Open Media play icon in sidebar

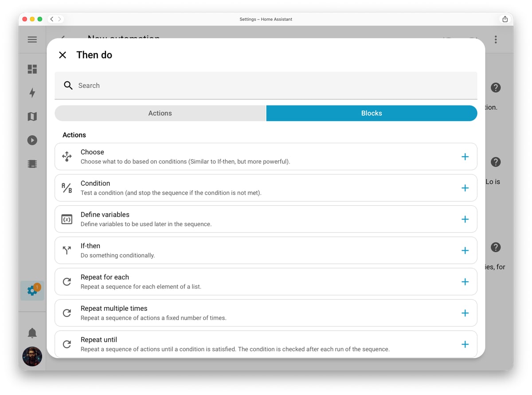[x=32, y=140]
